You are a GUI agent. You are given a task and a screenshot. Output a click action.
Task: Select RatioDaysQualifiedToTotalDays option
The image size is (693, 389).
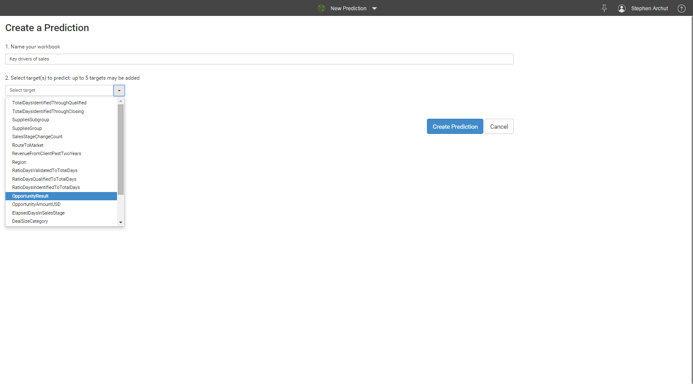[x=61, y=179]
